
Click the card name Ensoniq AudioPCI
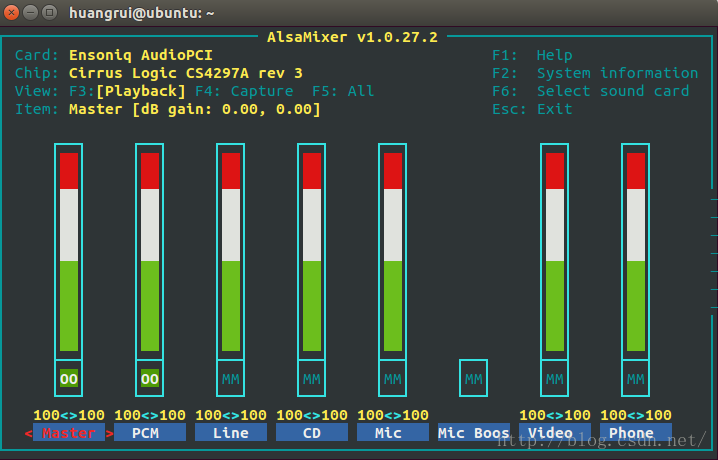click(x=141, y=55)
